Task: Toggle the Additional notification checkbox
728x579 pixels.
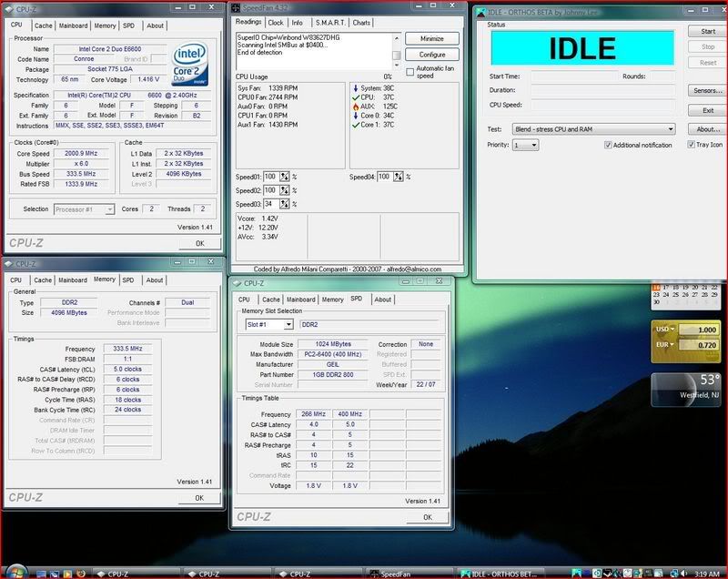Action: (x=608, y=145)
